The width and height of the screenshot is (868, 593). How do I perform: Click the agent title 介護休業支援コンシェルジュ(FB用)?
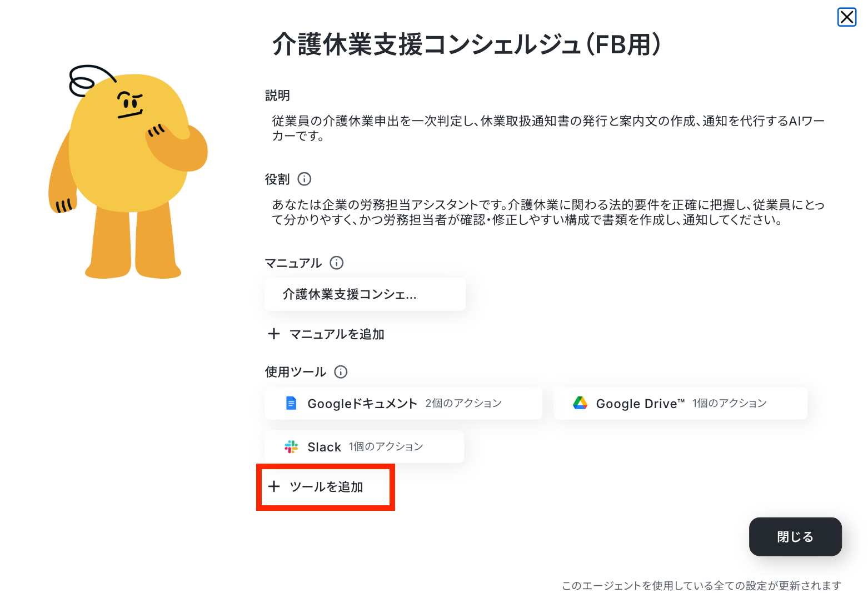[467, 44]
